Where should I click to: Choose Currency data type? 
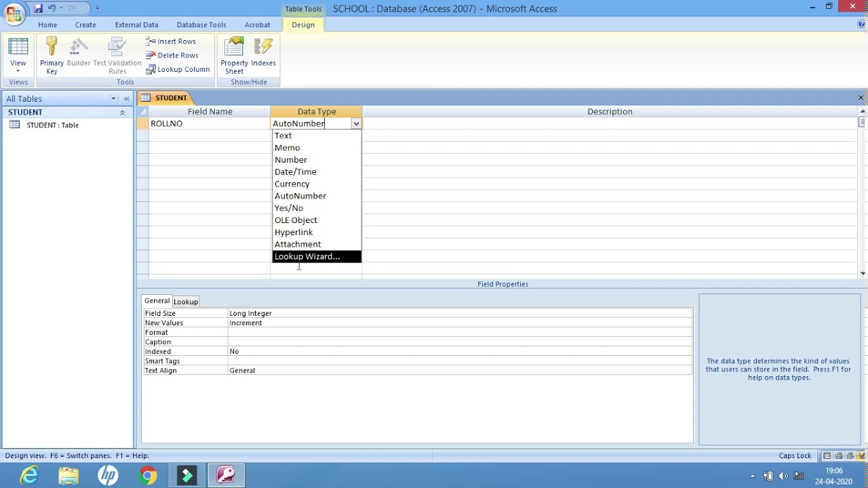tap(317, 184)
